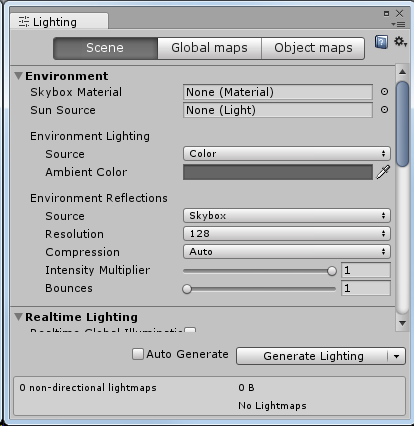Viewport: 414px width, 426px height.
Task: Open the Compression dropdown set to Auto
Action: tap(287, 252)
